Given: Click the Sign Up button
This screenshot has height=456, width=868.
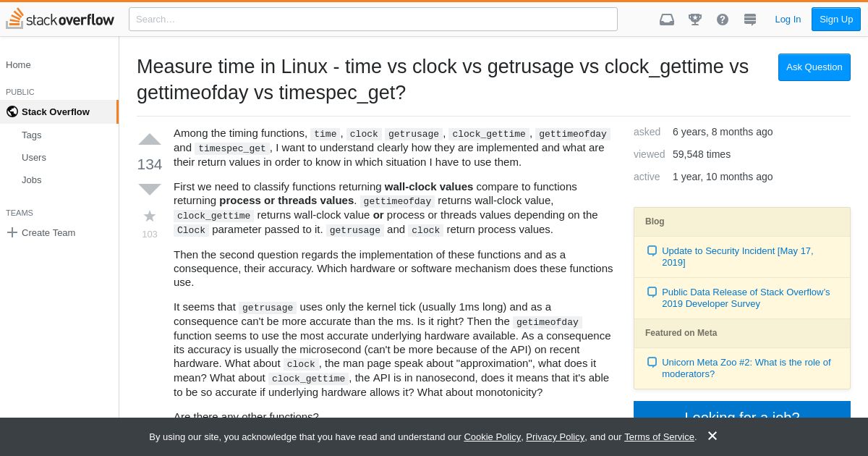Looking at the screenshot, I should (x=836, y=19).
